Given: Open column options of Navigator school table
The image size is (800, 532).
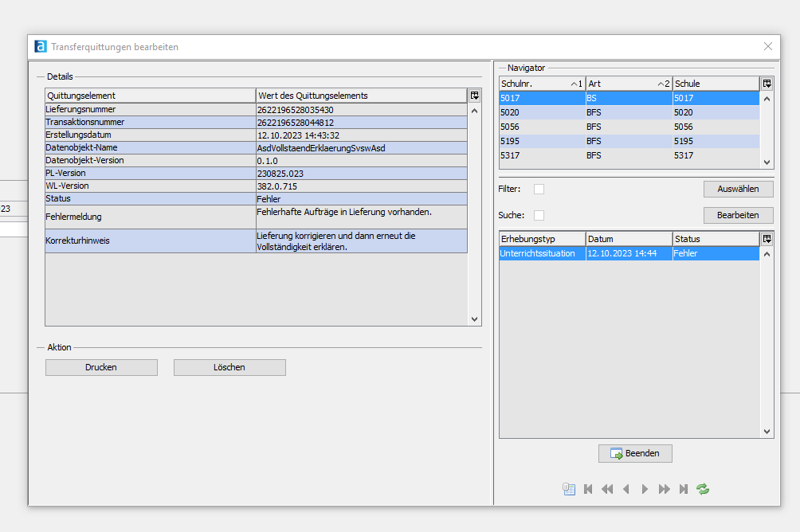Looking at the screenshot, I should [x=767, y=84].
